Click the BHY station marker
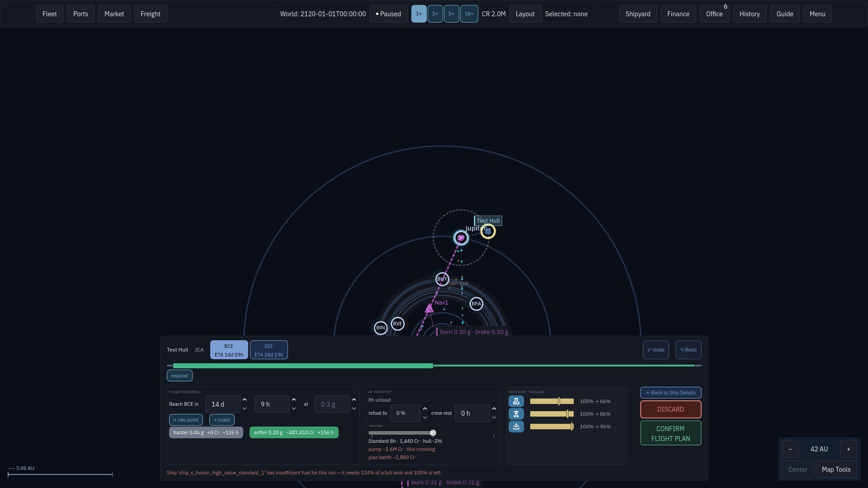 pos(442,279)
